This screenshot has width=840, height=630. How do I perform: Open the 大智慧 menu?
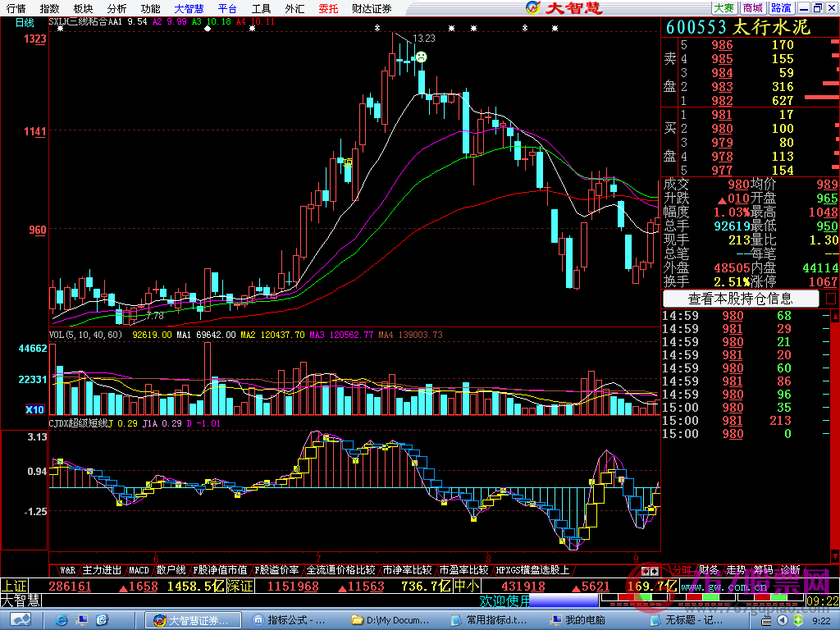(x=189, y=8)
